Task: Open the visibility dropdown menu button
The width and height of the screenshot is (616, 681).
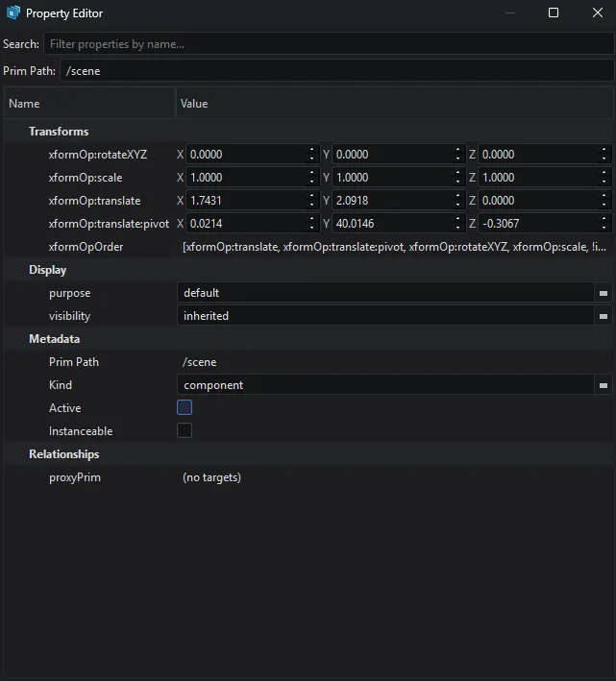Action: point(603,316)
